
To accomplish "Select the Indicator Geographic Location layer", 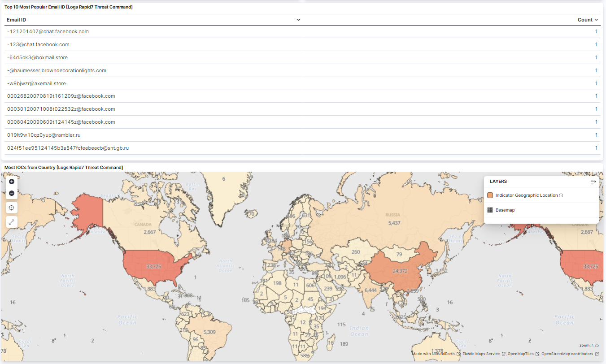I will 526,195.
